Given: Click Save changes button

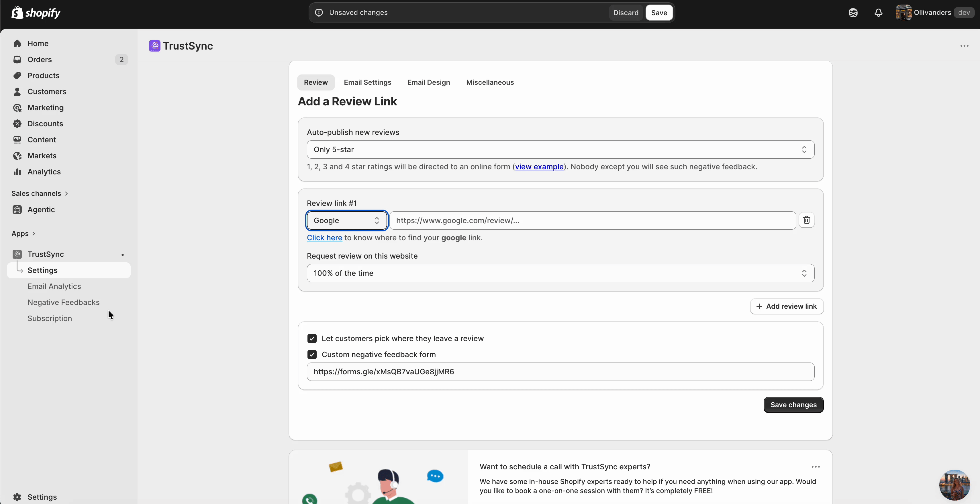Looking at the screenshot, I should tap(793, 404).
